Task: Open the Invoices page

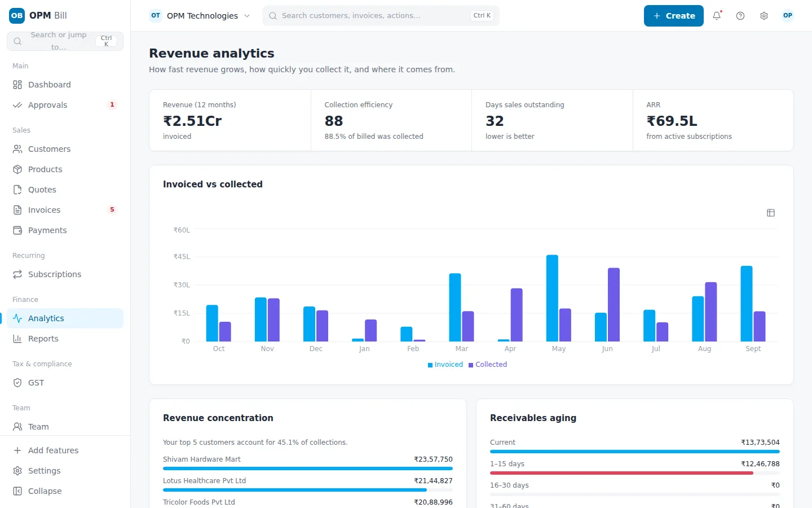Action: tap(65, 210)
